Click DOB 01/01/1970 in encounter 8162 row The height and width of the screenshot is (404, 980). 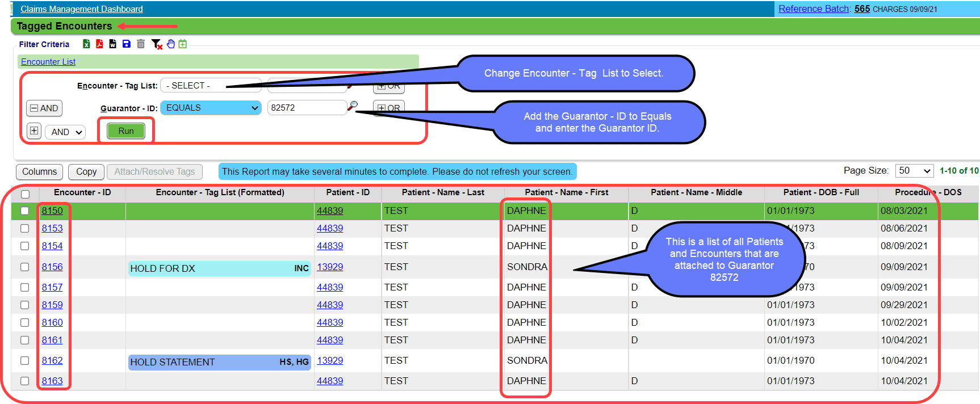(x=791, y=360)
